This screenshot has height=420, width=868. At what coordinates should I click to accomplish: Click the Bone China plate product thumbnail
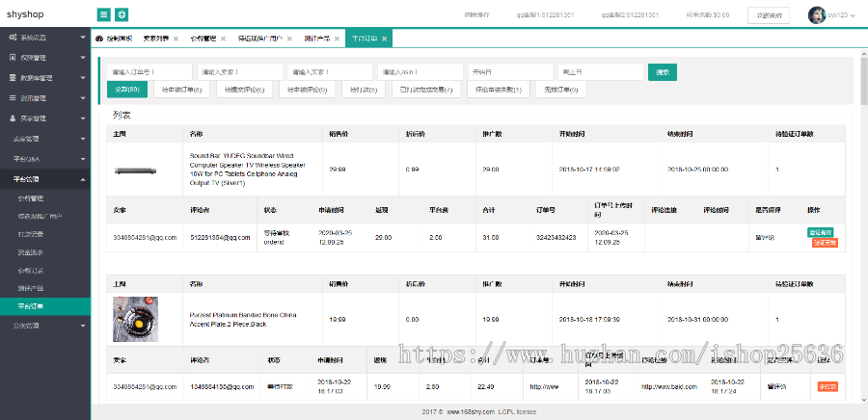[136, 320]
